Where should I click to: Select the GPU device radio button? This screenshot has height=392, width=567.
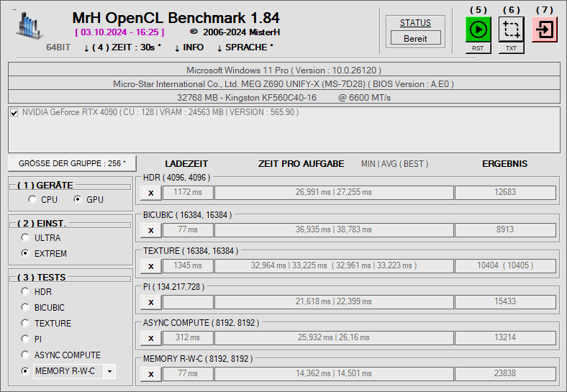[78, 199]
